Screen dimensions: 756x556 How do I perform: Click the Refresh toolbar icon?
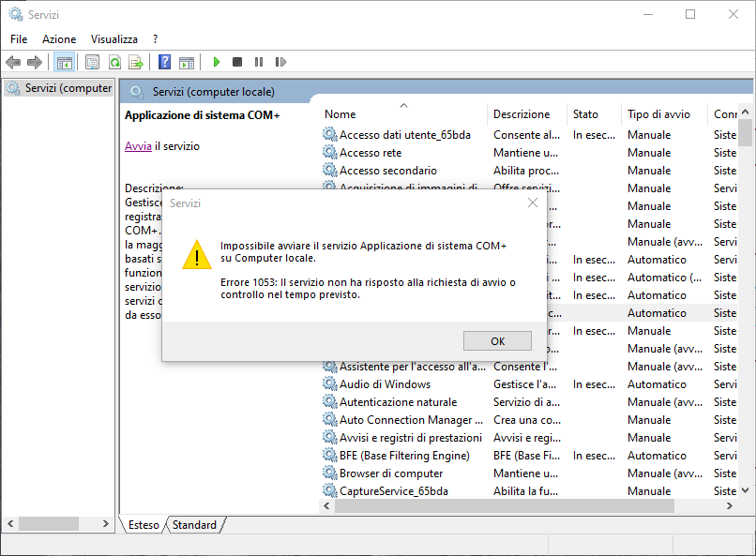114,62
